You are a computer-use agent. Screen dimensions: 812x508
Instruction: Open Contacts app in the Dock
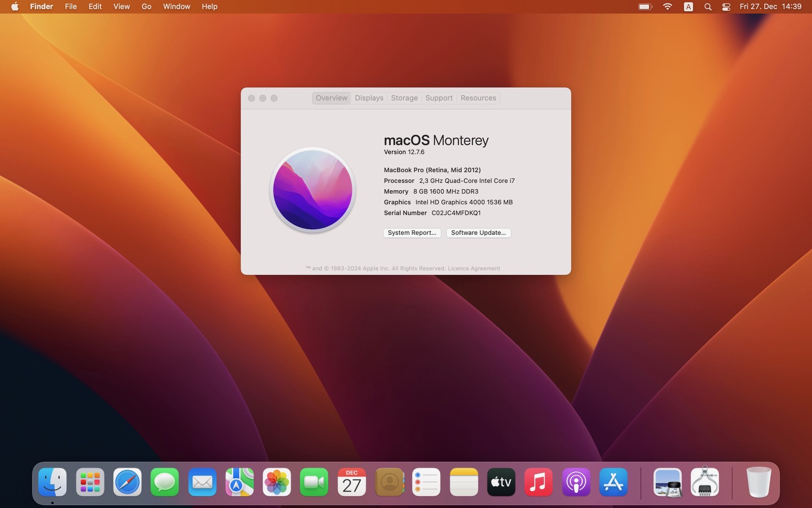point(389,482)
